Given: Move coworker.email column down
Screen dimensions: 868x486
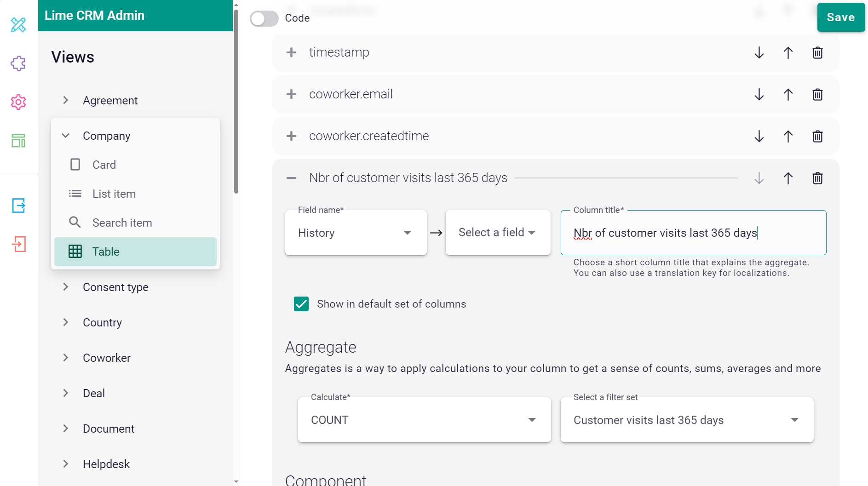Looking at the screenshot, I should [x=759, y=95].
